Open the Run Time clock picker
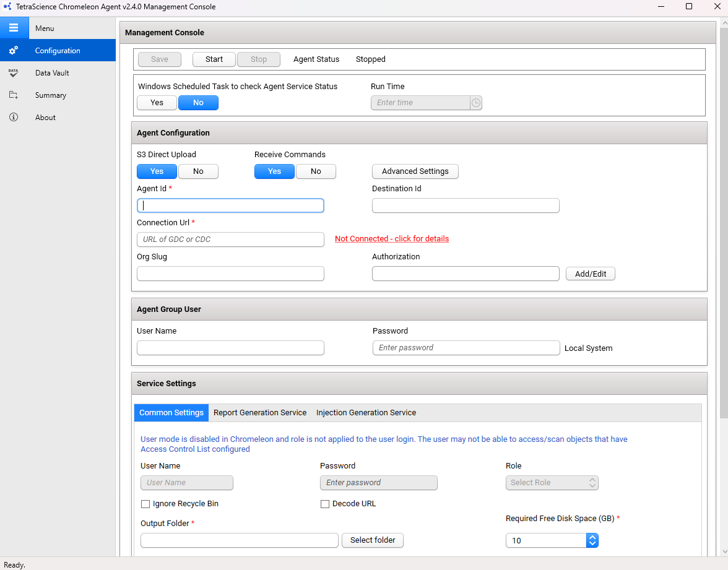Image resolution: width=728 pixels, height=570 pixels. coord(476,103)
